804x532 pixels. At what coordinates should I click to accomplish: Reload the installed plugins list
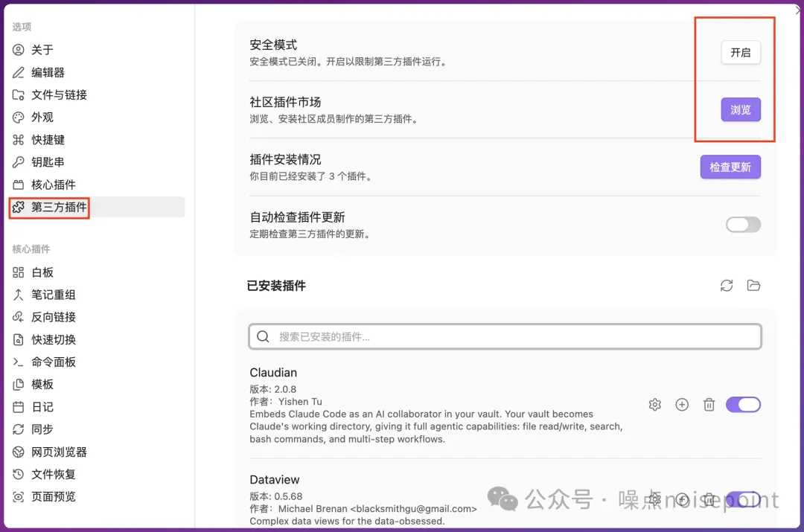[x=726, y=286]
